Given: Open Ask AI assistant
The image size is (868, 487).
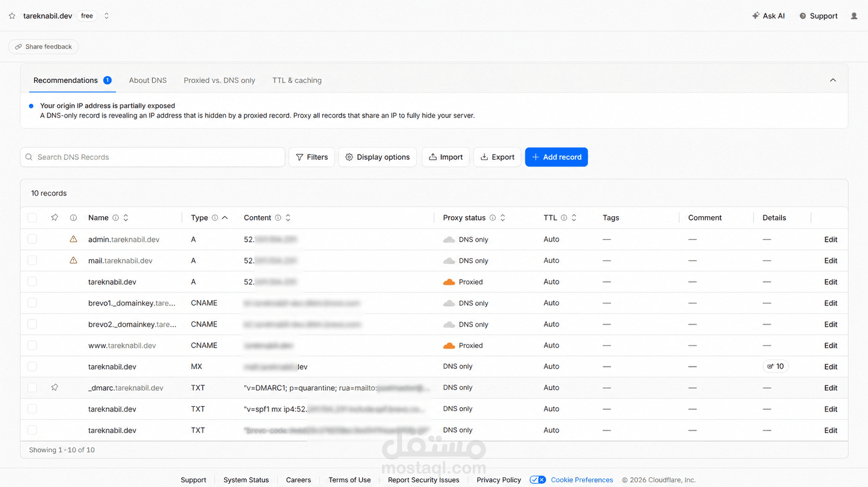Looking at the screenshot, I should pos(769,16).
